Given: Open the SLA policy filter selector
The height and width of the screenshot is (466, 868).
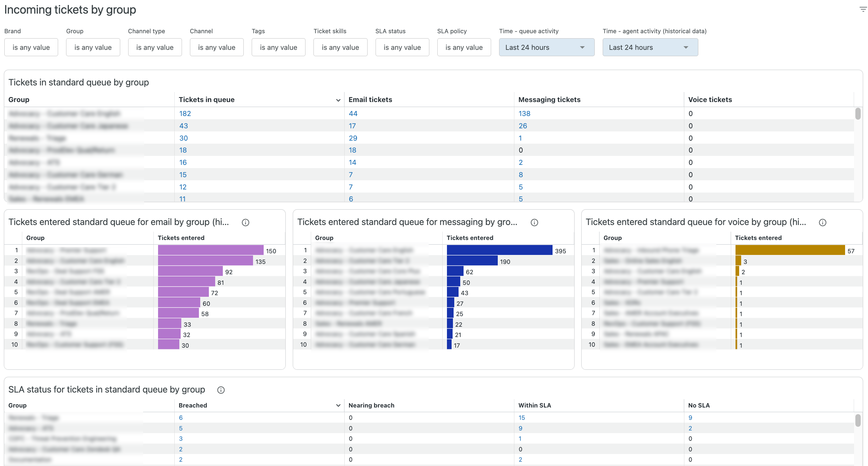Looking at the screenshot, I should coord(464,48).
